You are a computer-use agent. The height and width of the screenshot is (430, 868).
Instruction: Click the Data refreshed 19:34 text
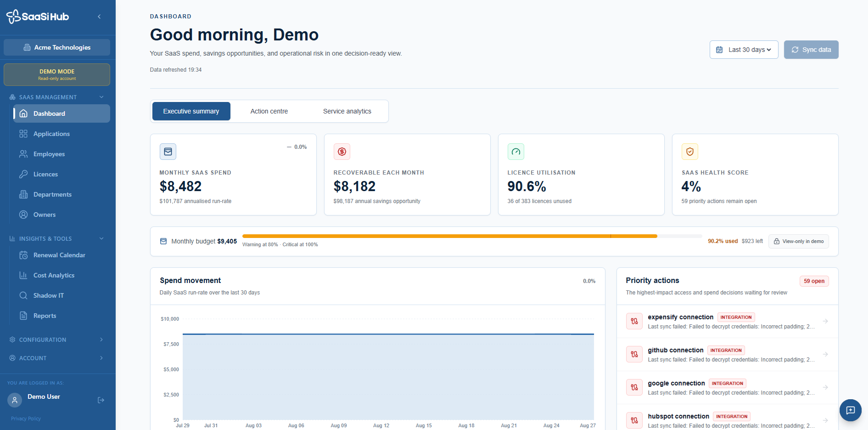click(x=176, y=70)
